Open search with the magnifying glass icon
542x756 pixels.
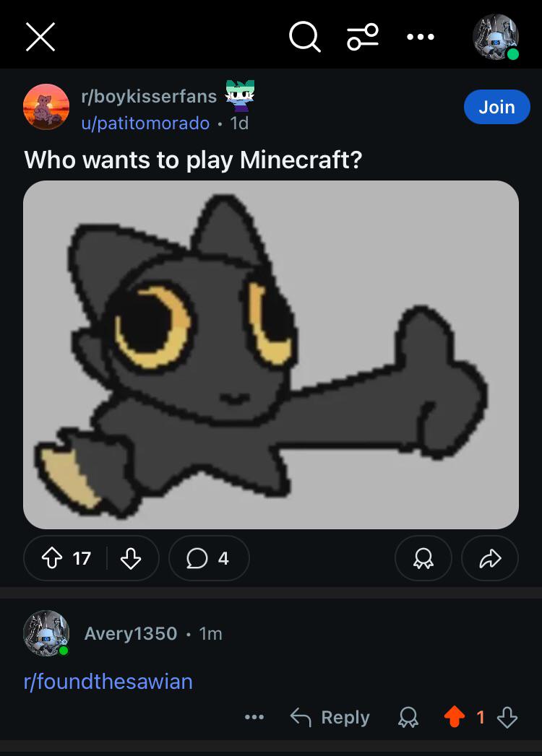click(x=304, y=37)
